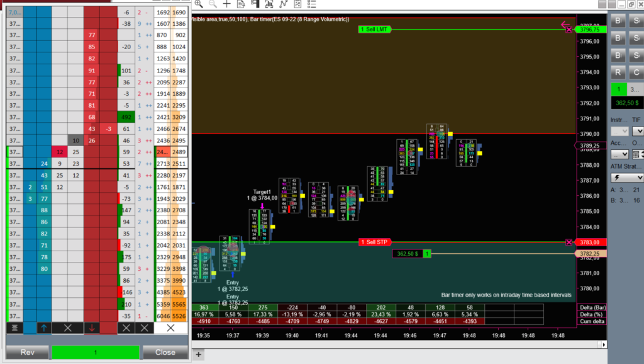The height and width of the screenshot is (364, 644).
Task: Click the 3796,75 limit price marker
Action: [591, 30]
